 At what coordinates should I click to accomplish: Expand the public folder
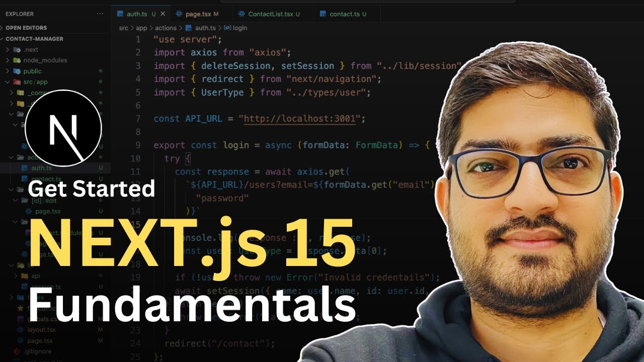(x=32, y=71)
